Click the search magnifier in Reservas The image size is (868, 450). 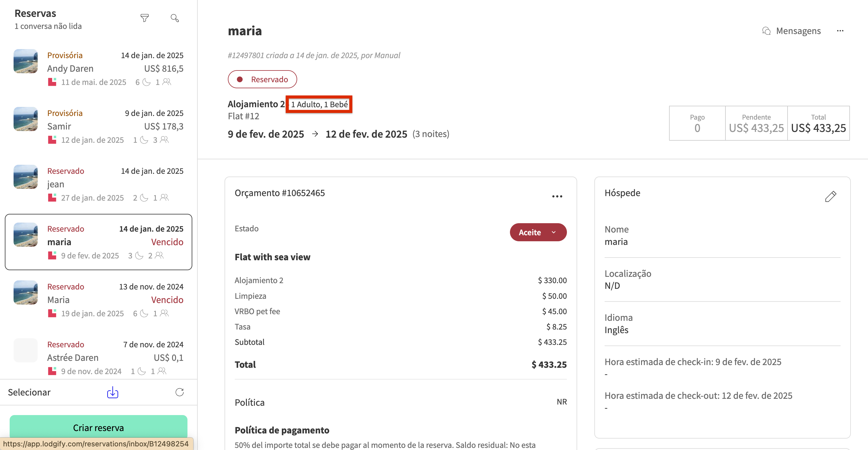[175, 18]
